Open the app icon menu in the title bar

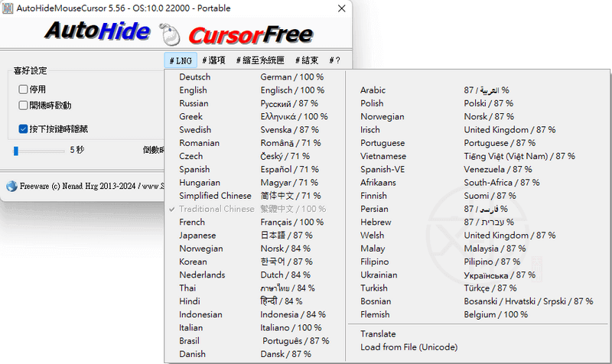[x=8, y=8]
